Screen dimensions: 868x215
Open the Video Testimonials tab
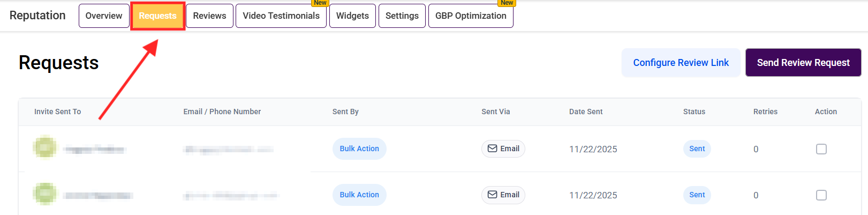[x=281, y=16]
